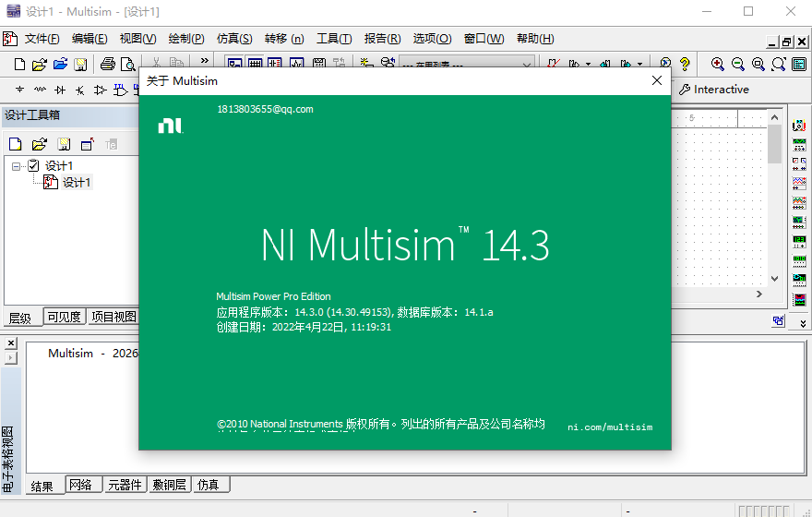Close the spreadsheet view panel
This screenshot has width=812, height=517.
point(11,343)
